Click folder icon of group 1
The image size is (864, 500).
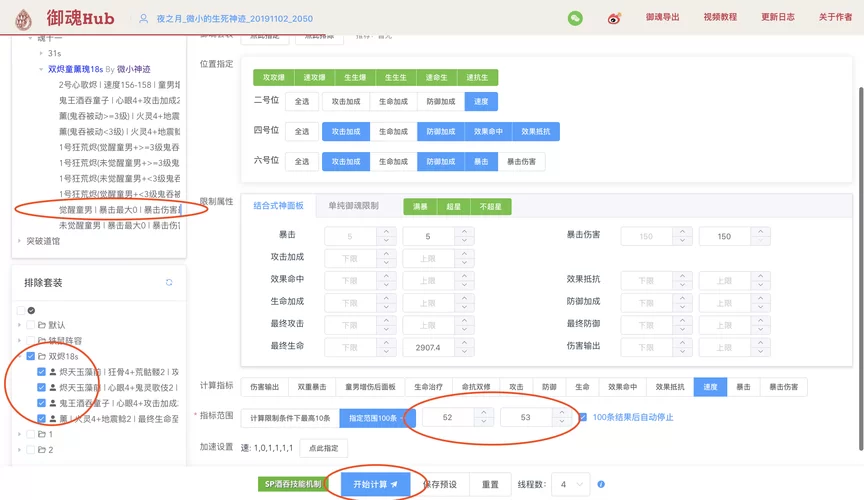(x=41, y=434)
